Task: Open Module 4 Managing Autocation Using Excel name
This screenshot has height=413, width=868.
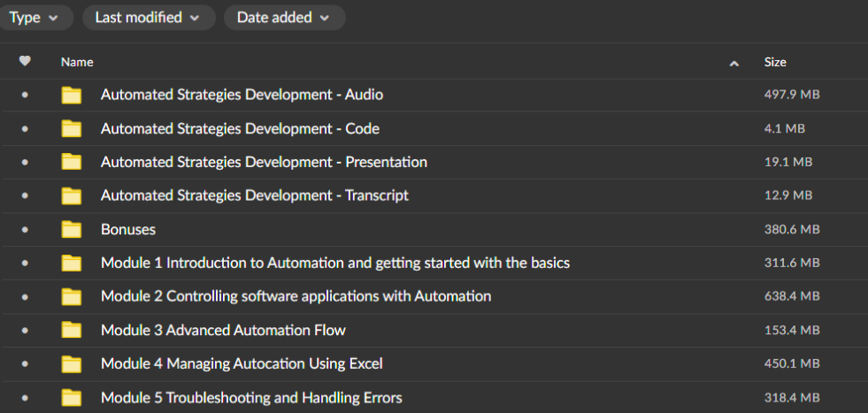Action: [242, 364]
